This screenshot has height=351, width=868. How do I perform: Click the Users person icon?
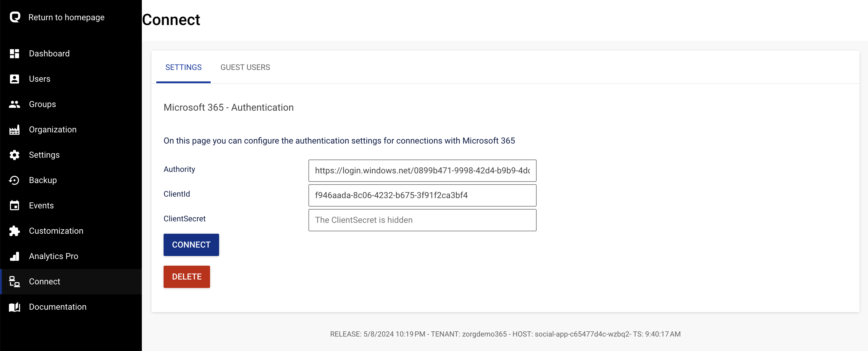(x=14, y=79)
